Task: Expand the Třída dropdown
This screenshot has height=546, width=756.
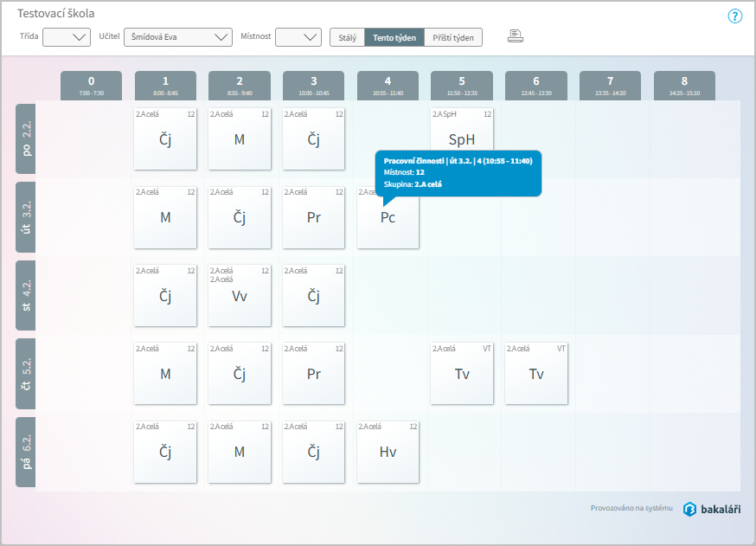Action: coord(67,36)
